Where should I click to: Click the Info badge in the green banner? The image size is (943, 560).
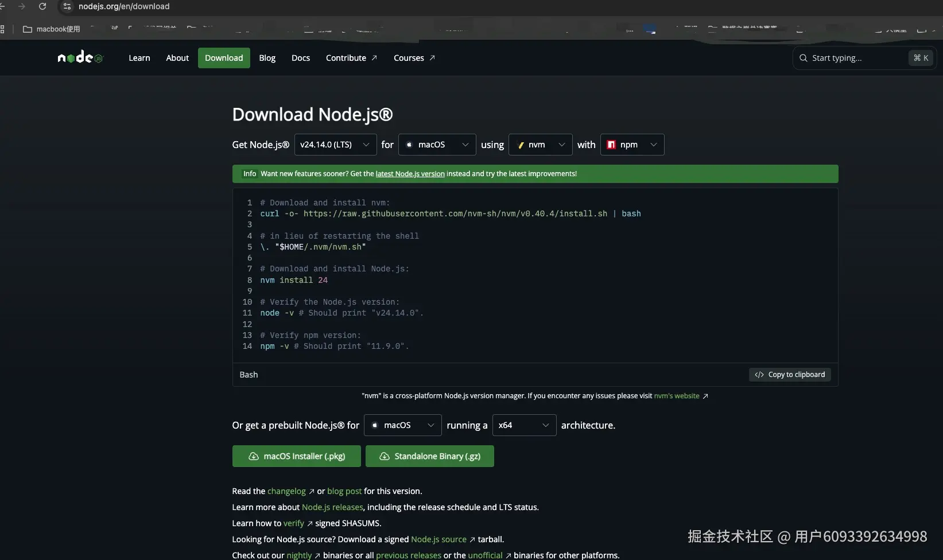click(250, 174)
